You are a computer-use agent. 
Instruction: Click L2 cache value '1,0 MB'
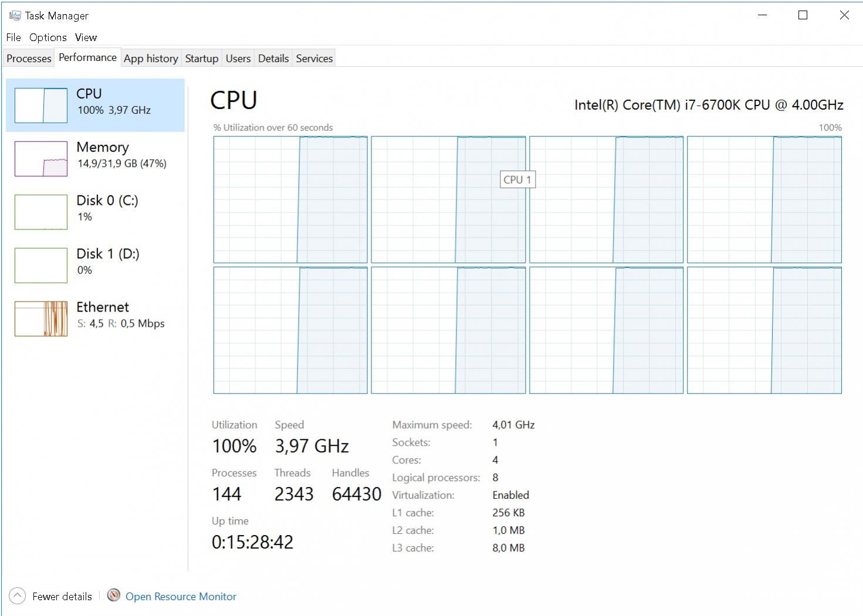click(x=508, y=530)
